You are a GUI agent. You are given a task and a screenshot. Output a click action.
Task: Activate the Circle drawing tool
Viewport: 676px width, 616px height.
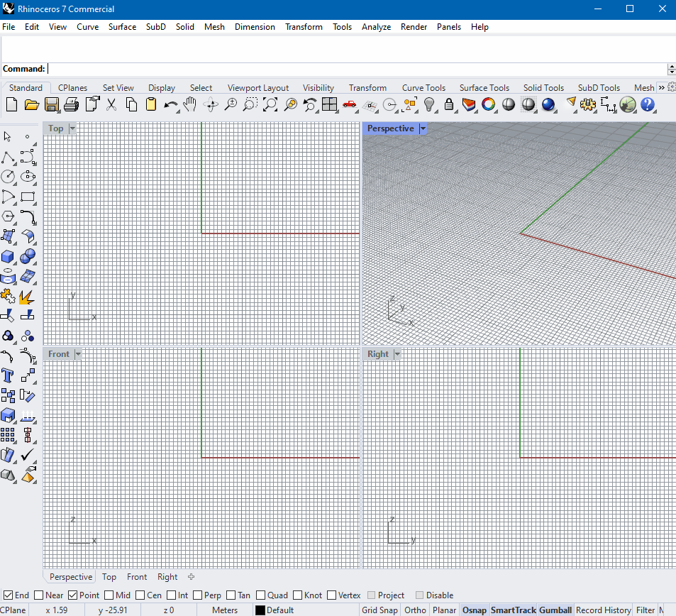click(x=7, y=177)
